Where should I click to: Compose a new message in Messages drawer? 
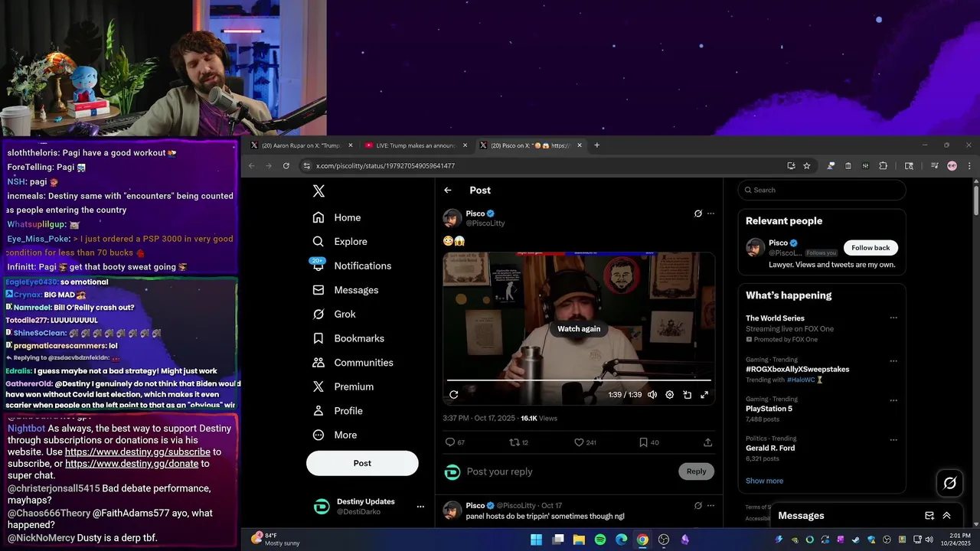pyautogui.click(x=929, y=516)
